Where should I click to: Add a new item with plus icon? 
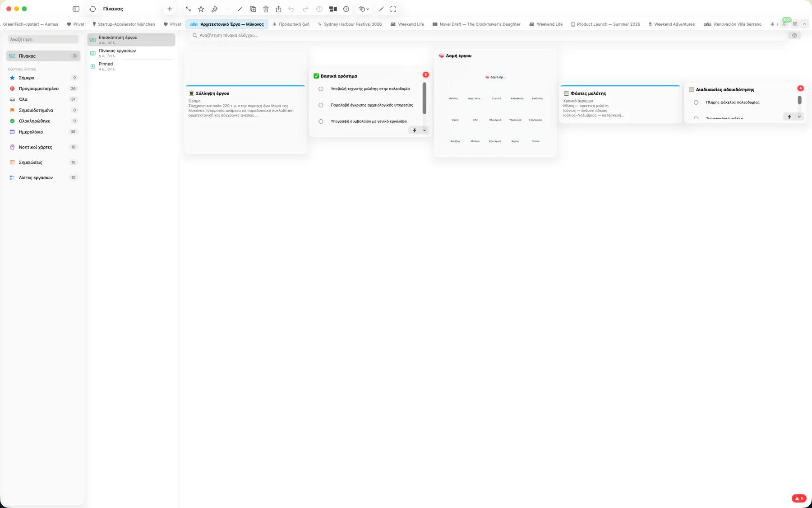click(x=170, y=9)
